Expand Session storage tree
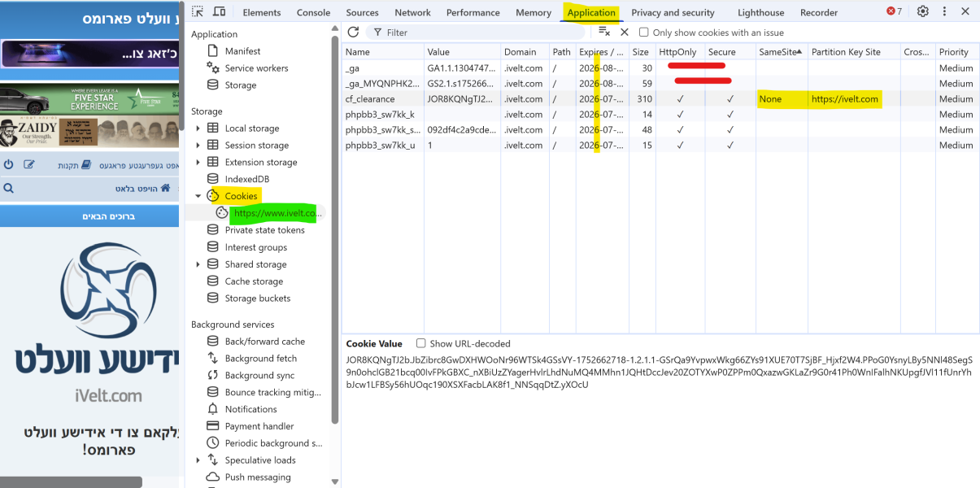Viewport: 980px width, 488px height. click(x=198, y=146)
